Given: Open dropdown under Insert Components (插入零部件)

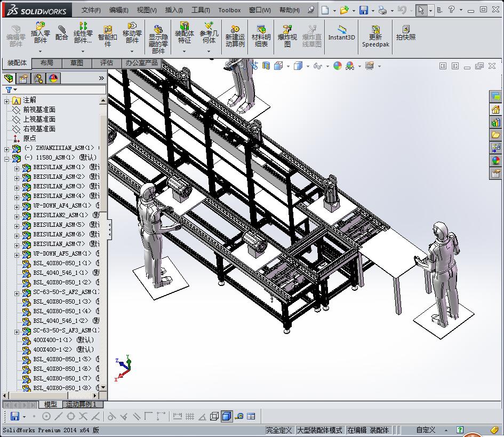Looking at the screenshot, I should point(40,51).
